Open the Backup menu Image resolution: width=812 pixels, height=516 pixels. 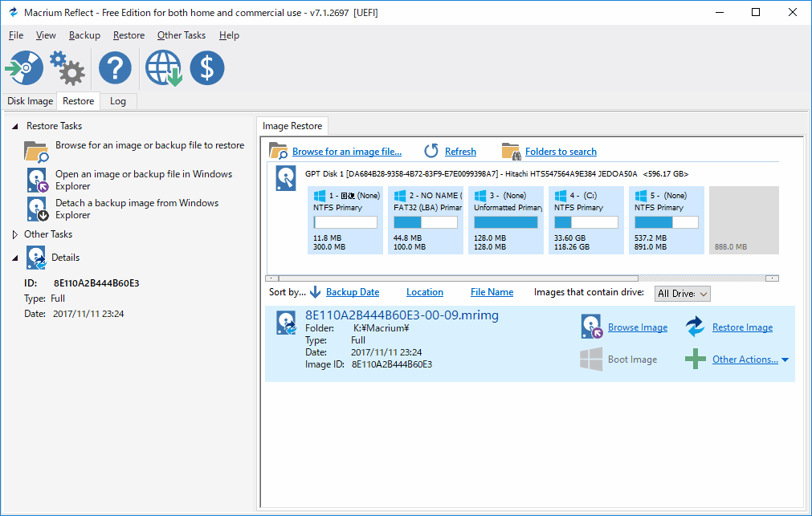pyautogui.click(x=84, y=35)
